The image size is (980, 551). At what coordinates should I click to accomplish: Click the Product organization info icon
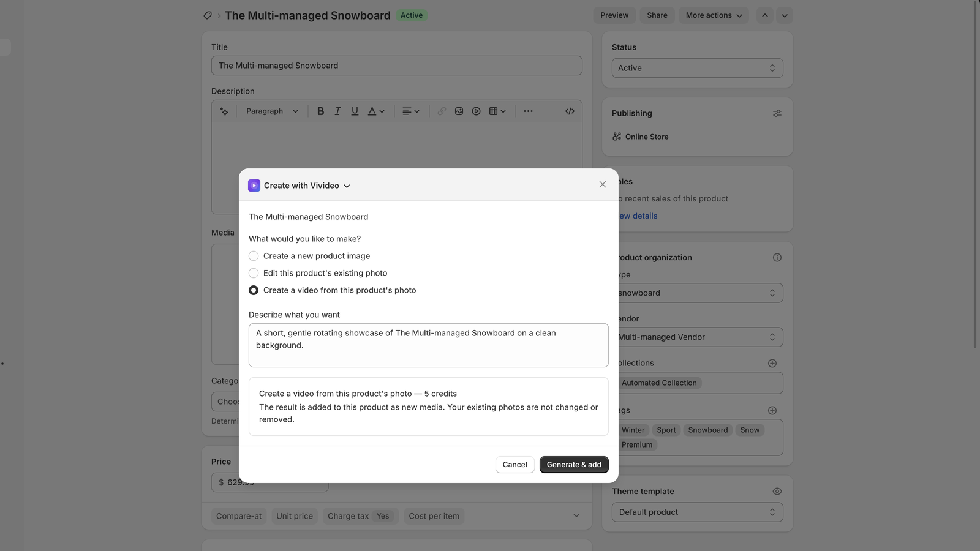tap(777, 258)
